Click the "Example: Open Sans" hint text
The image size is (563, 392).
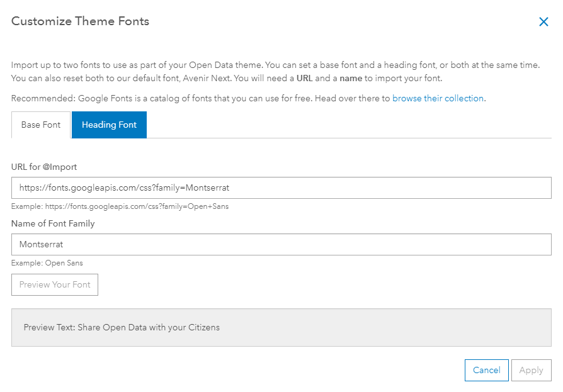click(47, 263)
